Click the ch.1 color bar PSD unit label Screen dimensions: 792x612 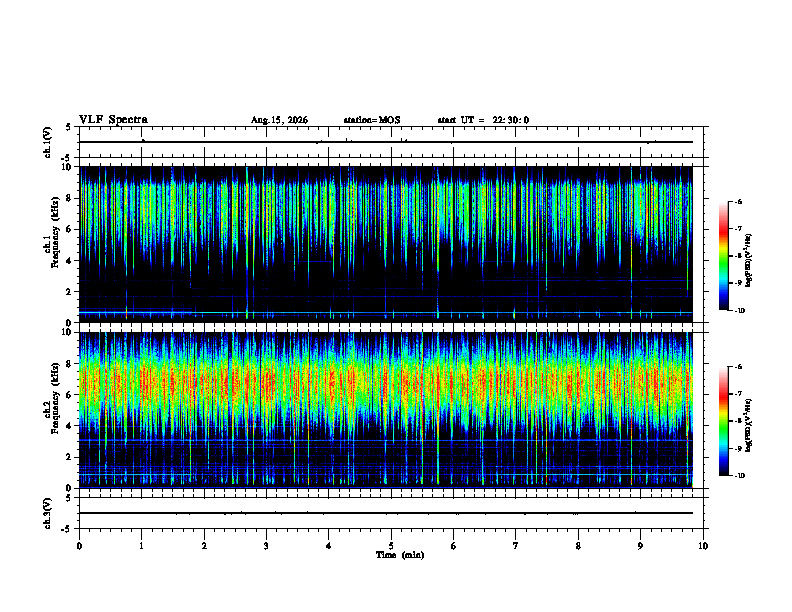[x=749, y=261]
